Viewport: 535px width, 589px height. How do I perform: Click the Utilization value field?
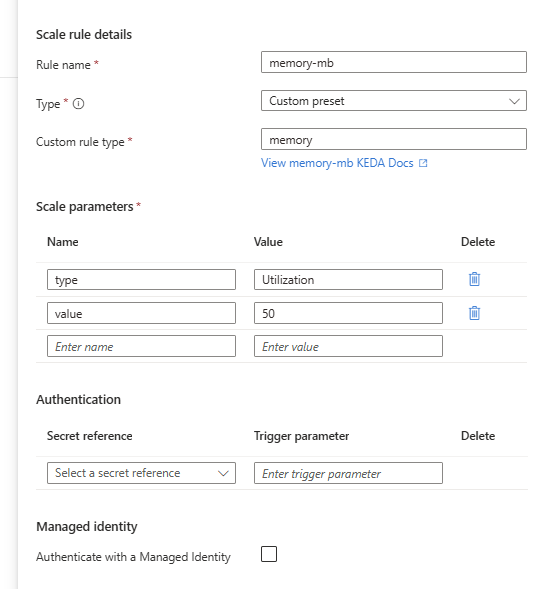point(348,279)
